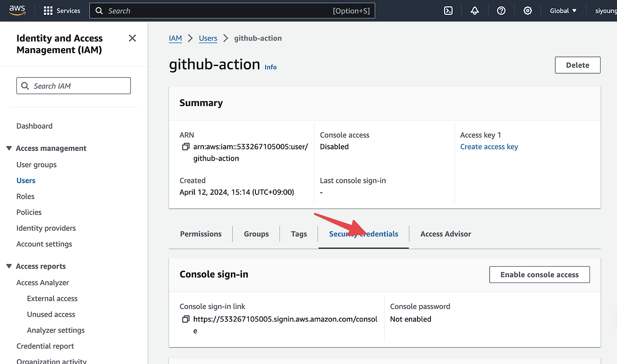617x364 pixels.
Task: Close the IAM navigation panel
Action: point(133,38)
